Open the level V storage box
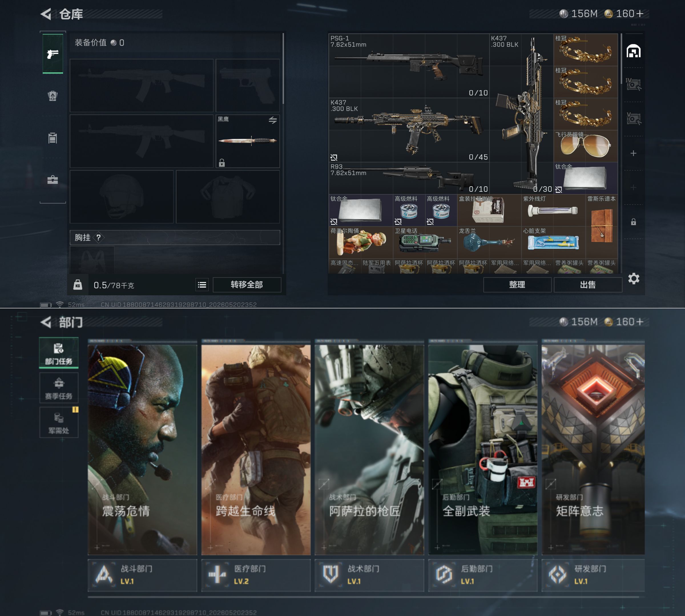This screenshot has height=616, width=685. pos(633,118)
